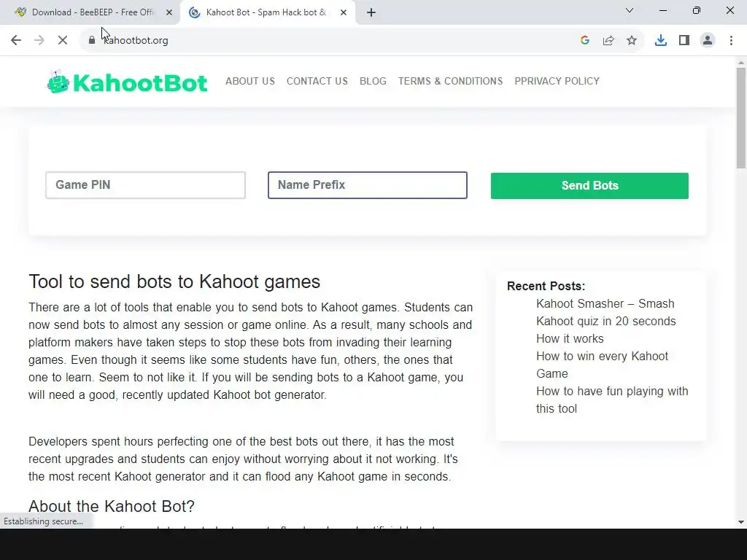Focus the Game PIN field
Viewport: 747px width, 560px height.
tap(145, 185)
